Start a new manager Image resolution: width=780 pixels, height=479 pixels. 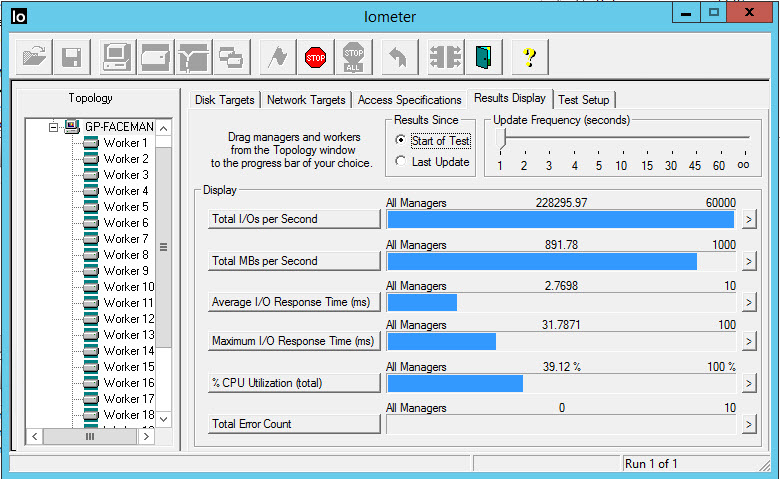[x=117, y=57]
